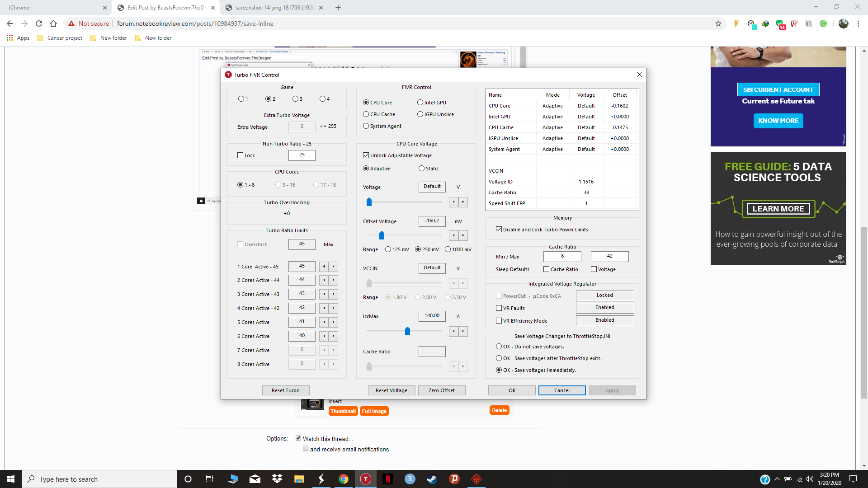The width and height of the screenshot is (868, 488).
Task: Reload the current page
Action: click(x=39, y=23)
